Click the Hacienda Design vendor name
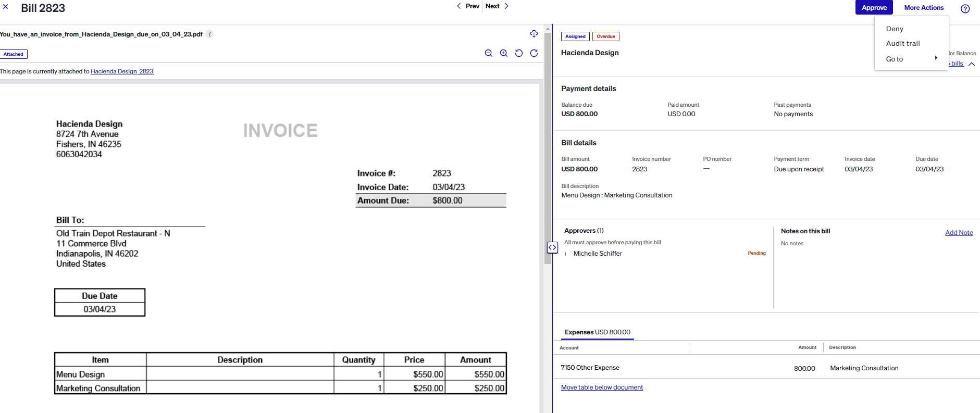980x413 pixels. (x=590, y=53)
